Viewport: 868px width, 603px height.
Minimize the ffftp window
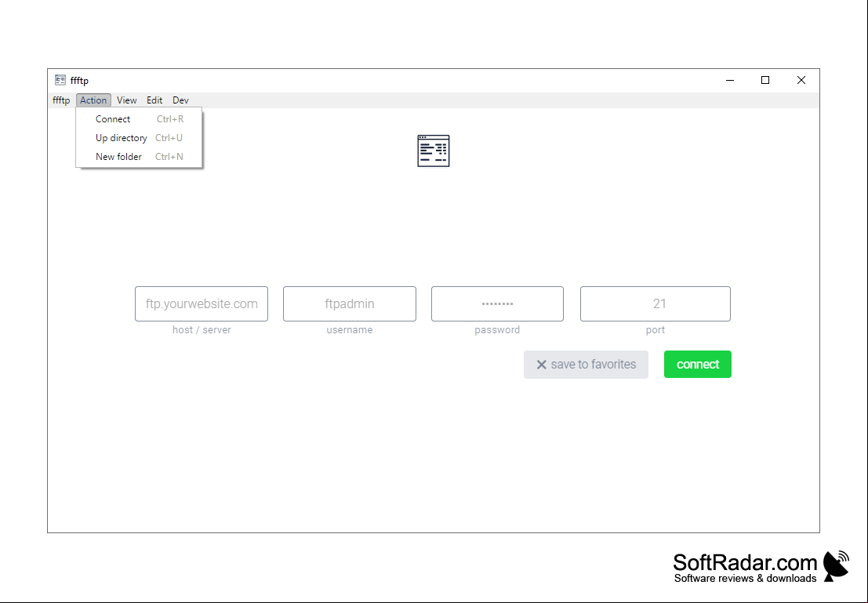[x=730, y=80]
